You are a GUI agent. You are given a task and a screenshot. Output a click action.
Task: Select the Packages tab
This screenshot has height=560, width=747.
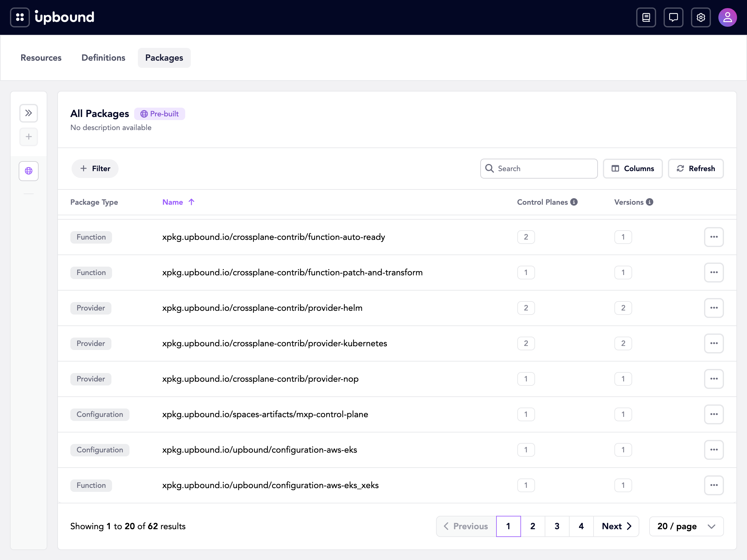tap(164, 58)
